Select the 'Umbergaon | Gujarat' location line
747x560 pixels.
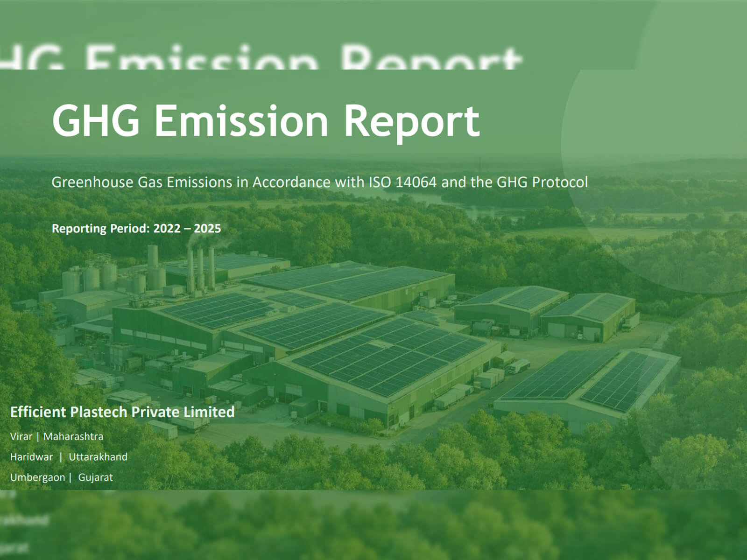coord(62,477)
